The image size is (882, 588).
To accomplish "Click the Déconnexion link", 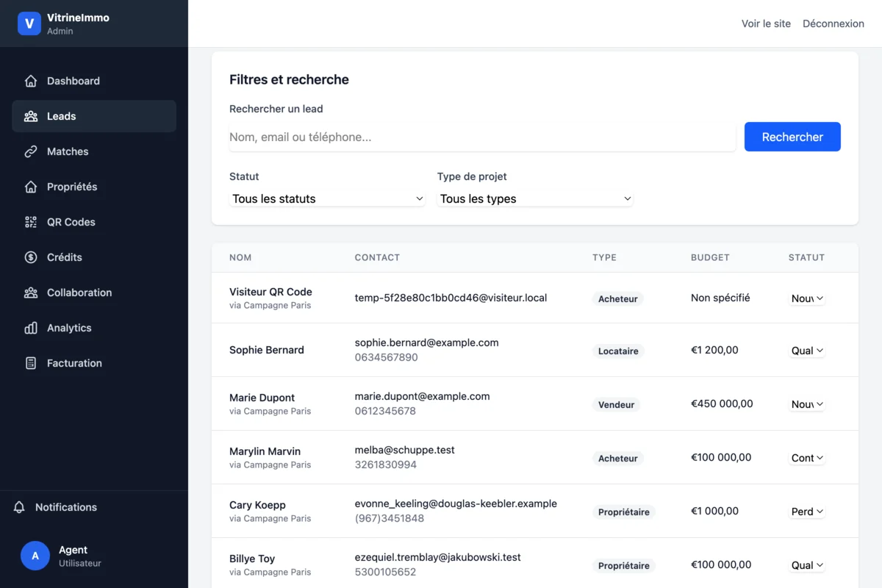I will (x=833, y=24).
